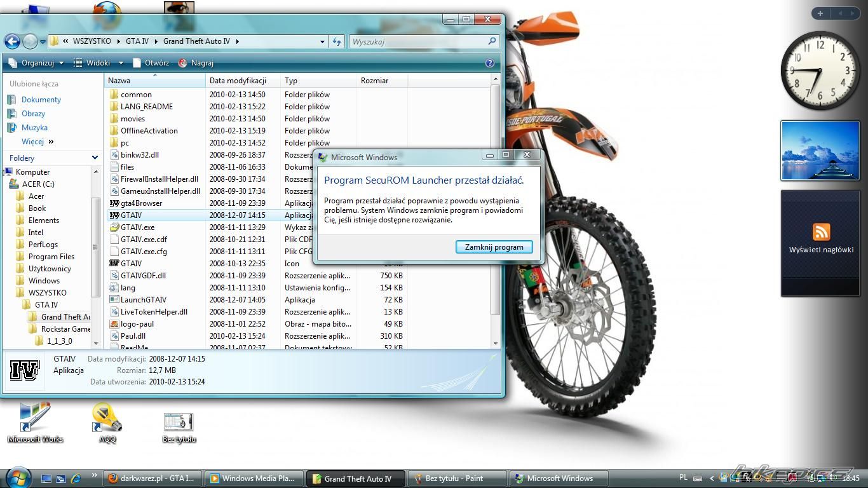Screen dimensions: 868x488
Task: Click the search magnifier icon
Action: coord(492,41)
